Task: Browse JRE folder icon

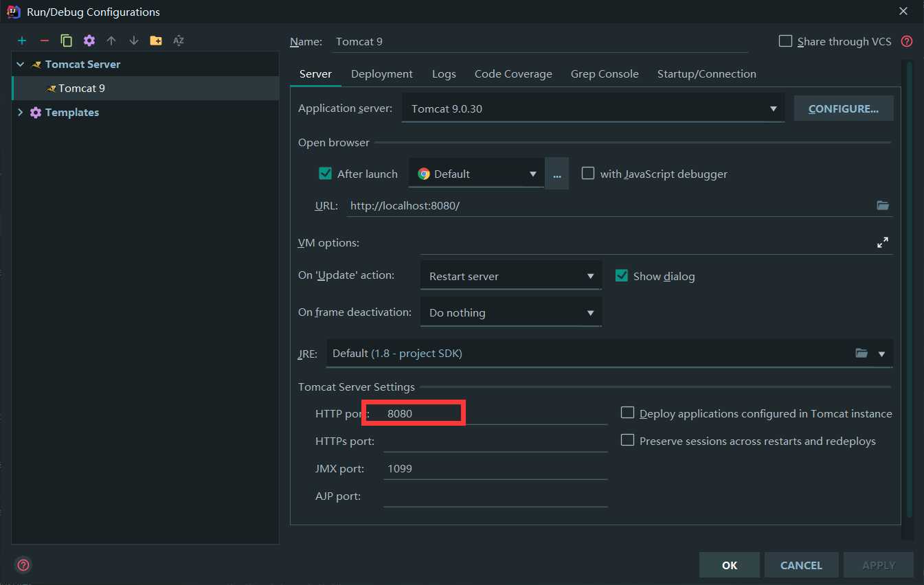Action: click(861, 353)
